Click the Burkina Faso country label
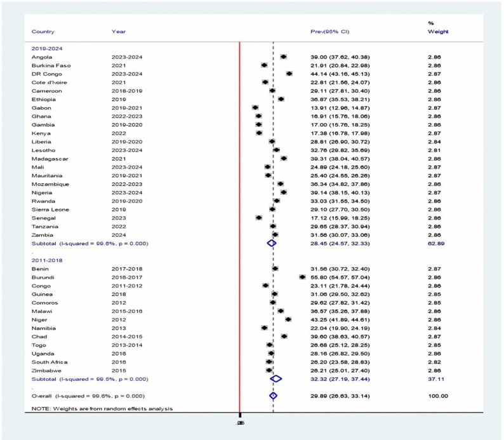The width and height of the screenshot is (504, 440). pyautogui.click(x=51, y=65)
